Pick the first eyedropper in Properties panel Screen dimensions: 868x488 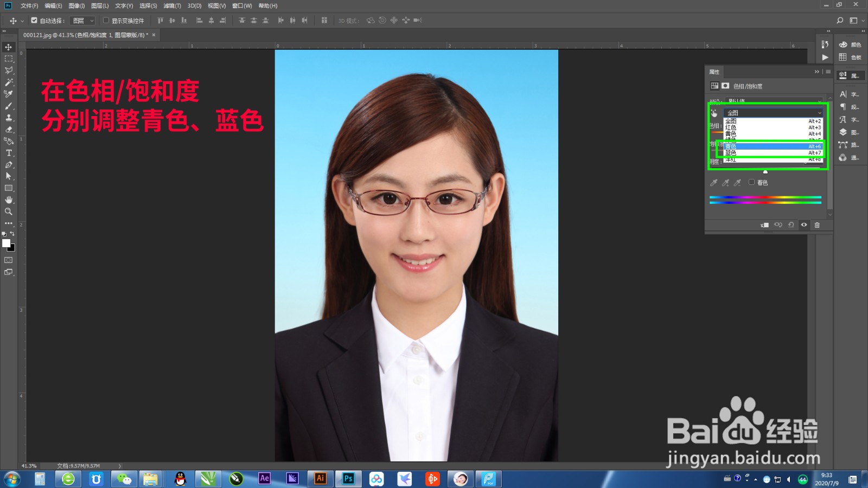[x=714, y=183]
